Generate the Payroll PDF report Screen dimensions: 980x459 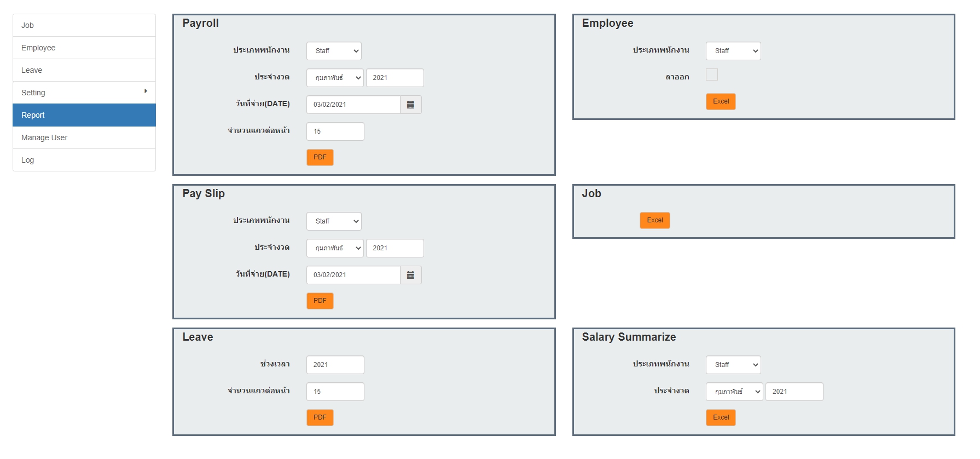[320, 157]
